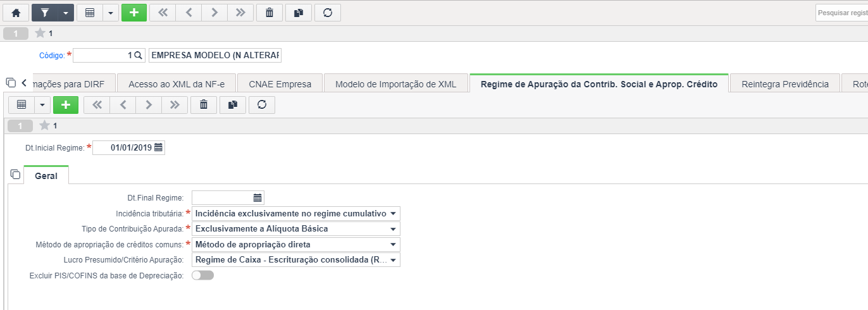Favorite the regime record with inner star
Viewport: 868px width, 310px height.
(44, 125)
